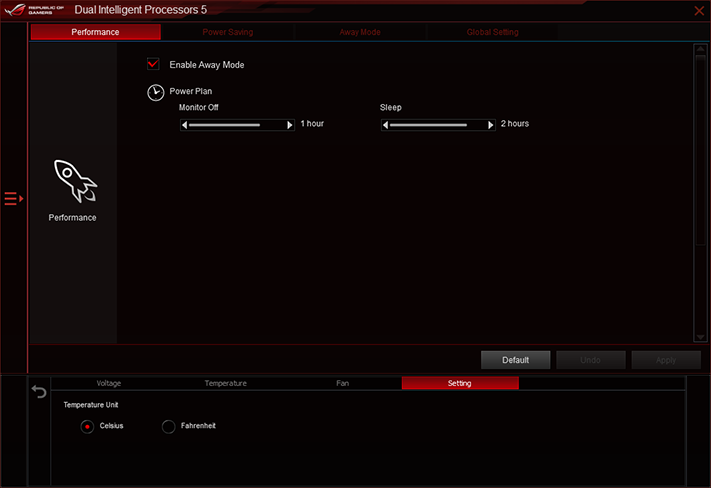Click the 'Performance' label under rocket
This screenshot has width=711, height=488.
click(x=73, y=218)
